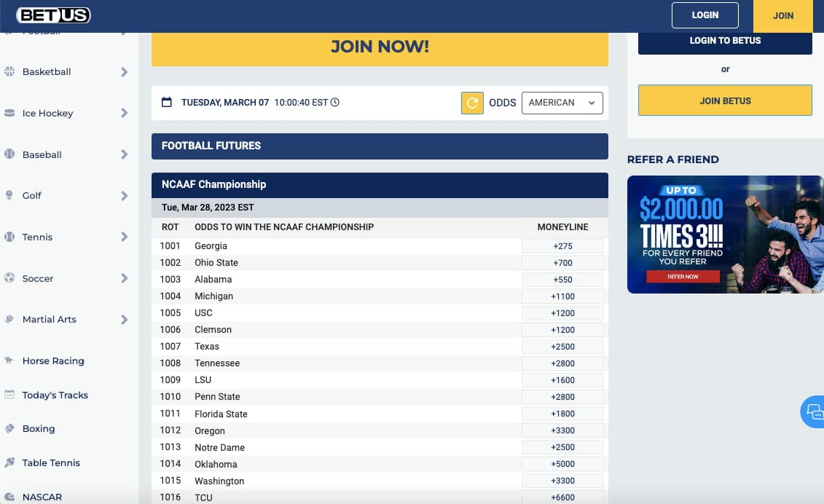Click the LOGIN TO BETUS button
Image resolution: width=824 pixels, height=504 pixels.
(725, 43)
